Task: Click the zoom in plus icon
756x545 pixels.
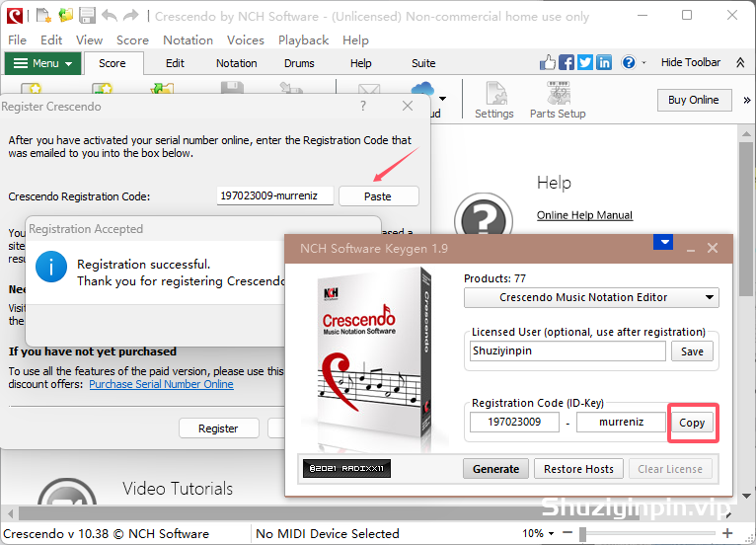Action: point(727,533)
